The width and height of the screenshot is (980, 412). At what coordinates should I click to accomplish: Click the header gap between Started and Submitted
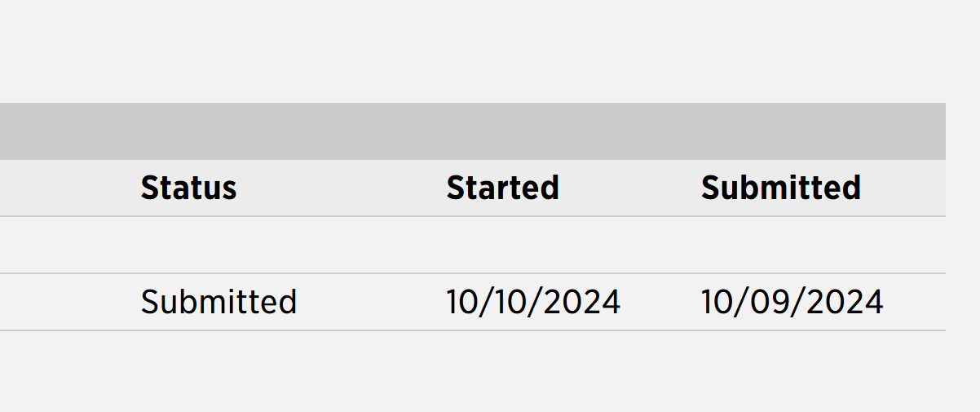[x=630, y=188]
